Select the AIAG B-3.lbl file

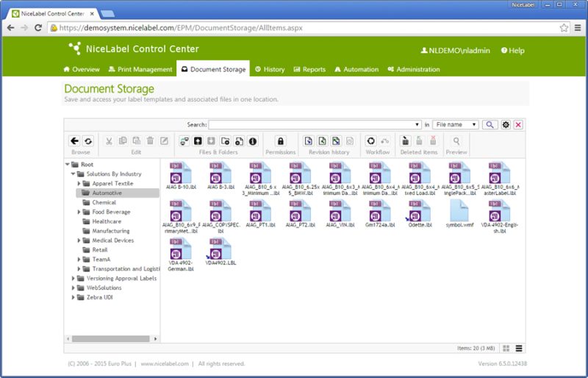221,176
